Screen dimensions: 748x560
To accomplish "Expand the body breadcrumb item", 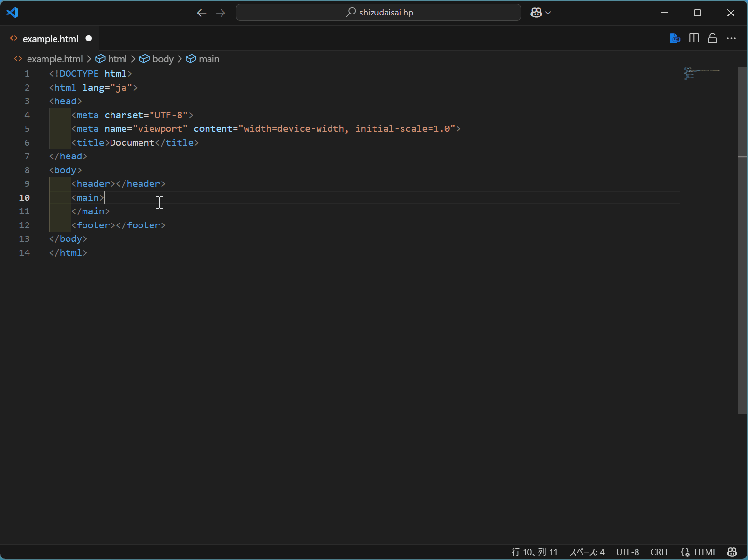I will (x=163, y=59).
